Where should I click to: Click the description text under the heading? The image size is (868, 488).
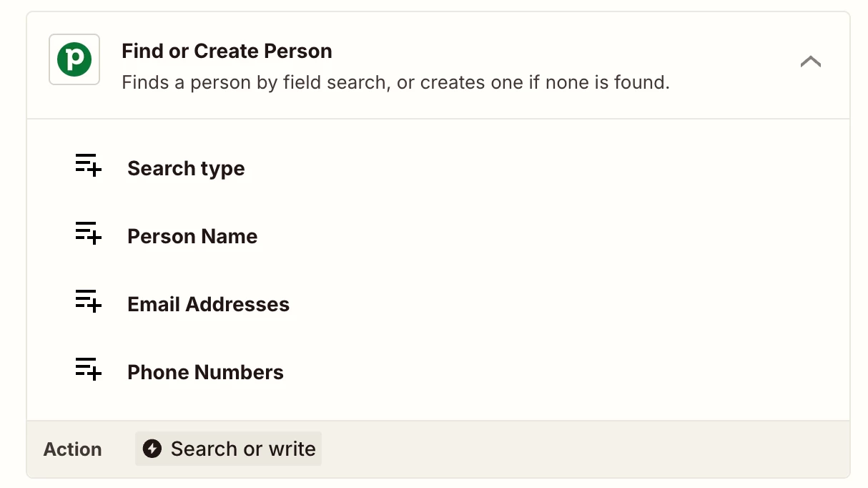395,82
